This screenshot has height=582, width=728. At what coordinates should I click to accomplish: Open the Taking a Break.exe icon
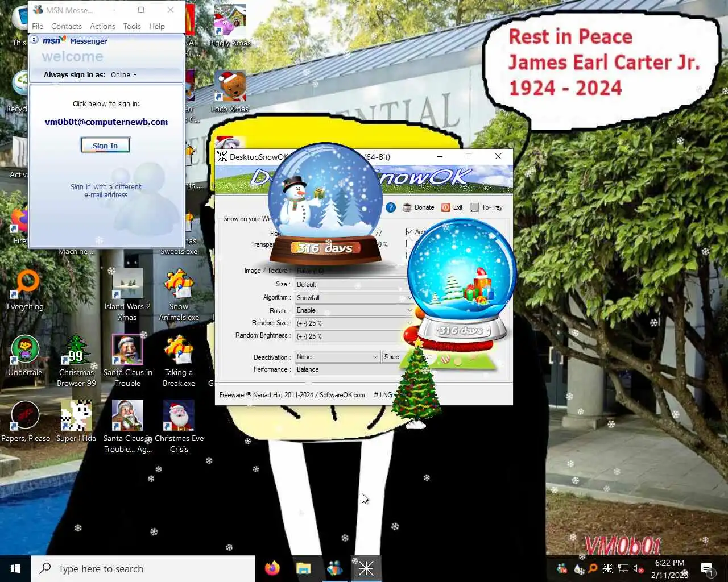click(x=179, y=361)
